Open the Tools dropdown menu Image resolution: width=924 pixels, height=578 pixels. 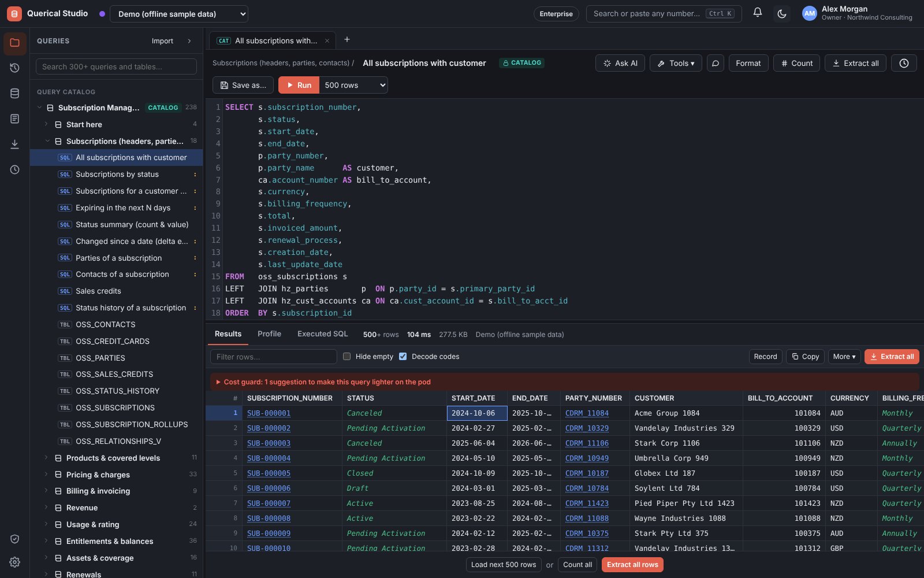pyautogui.click(x=676, y=63)
